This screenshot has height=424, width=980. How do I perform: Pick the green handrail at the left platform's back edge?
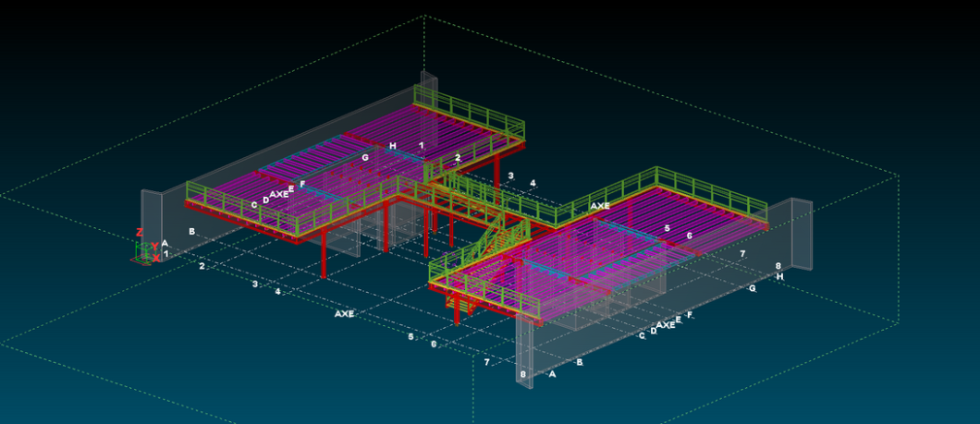tap(472, 111)
